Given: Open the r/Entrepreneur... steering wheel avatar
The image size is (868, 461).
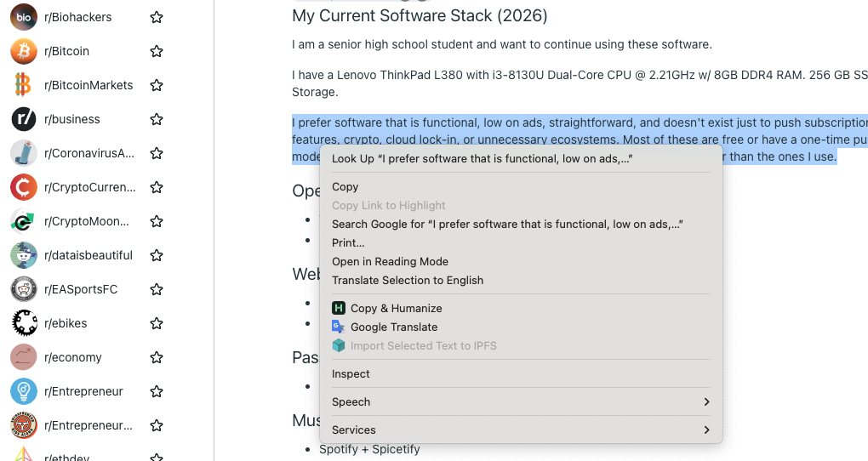Looking at the screenshot, I should point(24,425).
